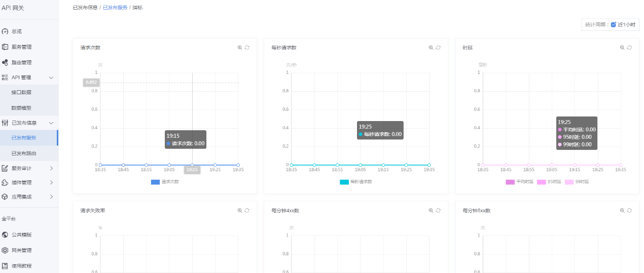This screenshot has width=644, height=273.
Task: Toggle 请求次数 legend series visibility
Action: pyautogui.click(x=165, y=182)
